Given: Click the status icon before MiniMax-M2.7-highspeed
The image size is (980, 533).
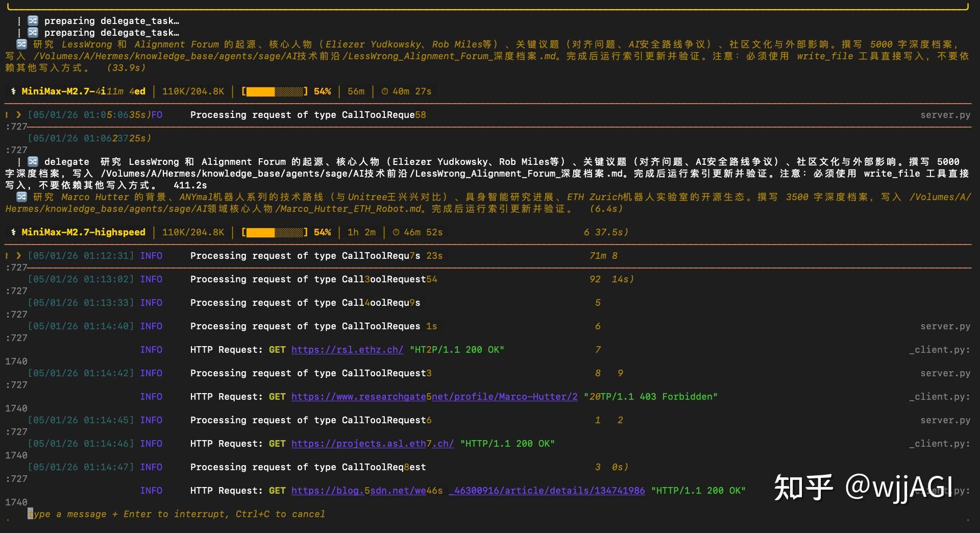Looking at the screenshot, I should [13, 232].
